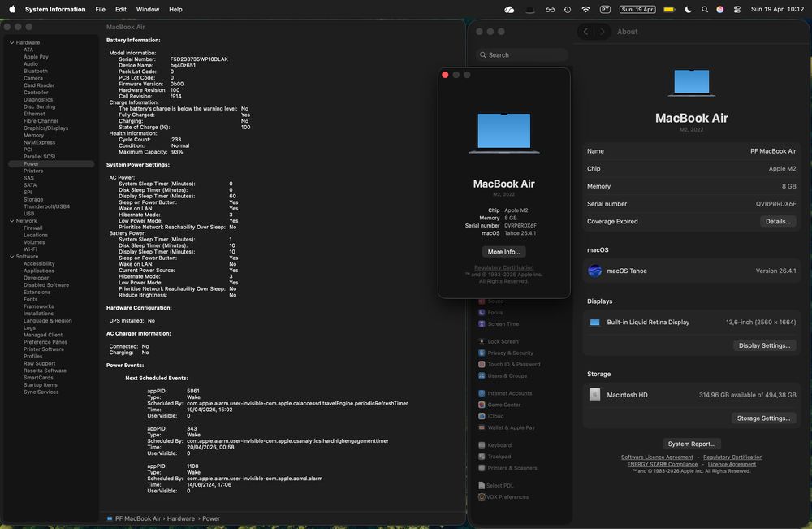Select Applications under Software tree

tap(38, 271)
